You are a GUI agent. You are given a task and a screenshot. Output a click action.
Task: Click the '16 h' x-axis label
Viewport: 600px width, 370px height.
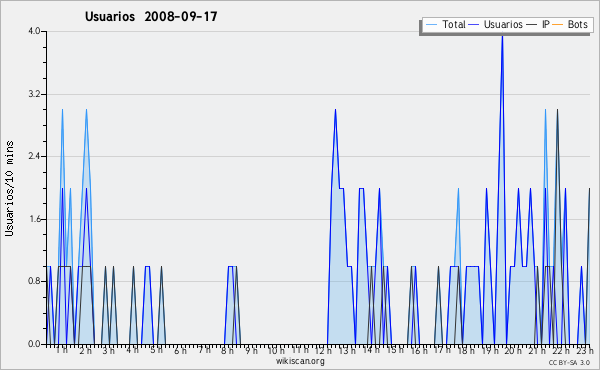click(x=419, y=350)
